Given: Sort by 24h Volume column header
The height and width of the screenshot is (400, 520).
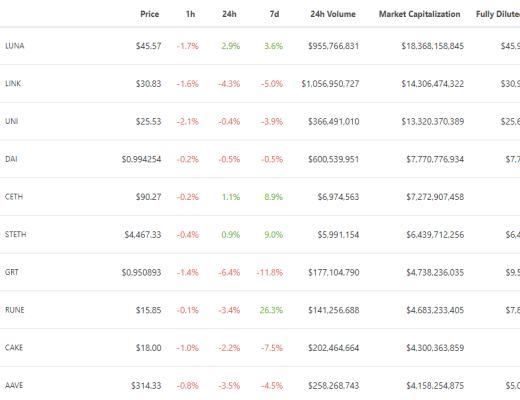Looking at the screenshot, I should pyautogui.click(x=333, y=14).
